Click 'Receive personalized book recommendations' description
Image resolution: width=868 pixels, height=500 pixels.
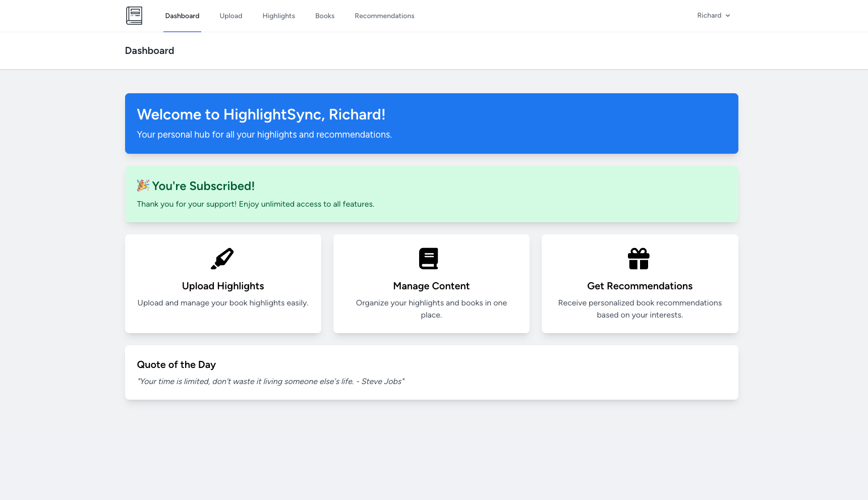(640, 309)
